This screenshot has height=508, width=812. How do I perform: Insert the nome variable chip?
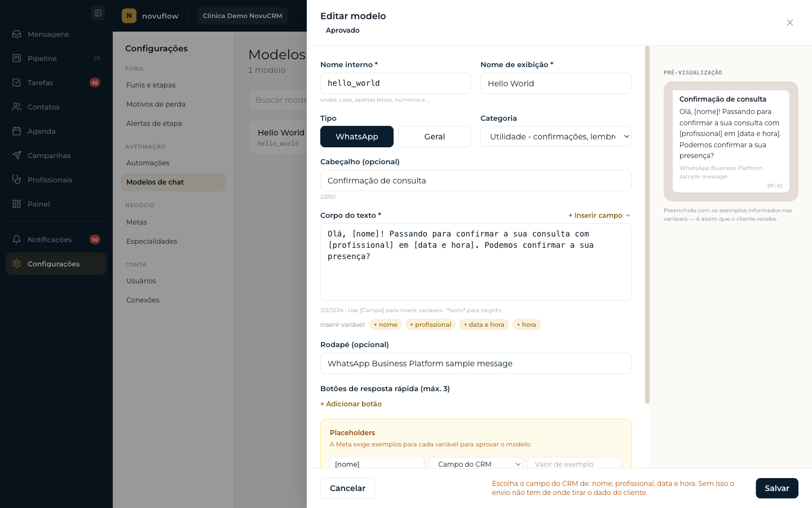(386, 325)
